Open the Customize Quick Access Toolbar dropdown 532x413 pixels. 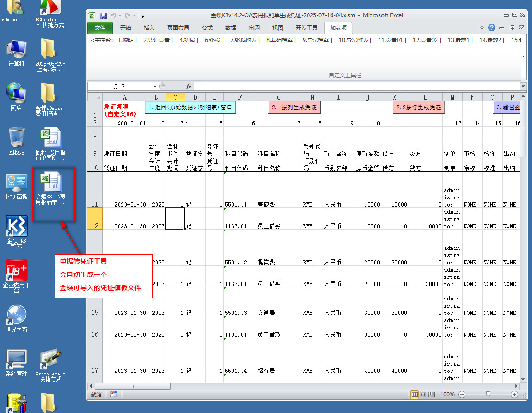(143, 16)
